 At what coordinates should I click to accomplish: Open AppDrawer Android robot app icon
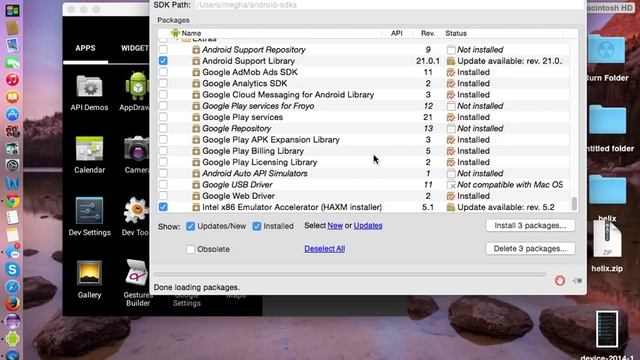point(136,92)
